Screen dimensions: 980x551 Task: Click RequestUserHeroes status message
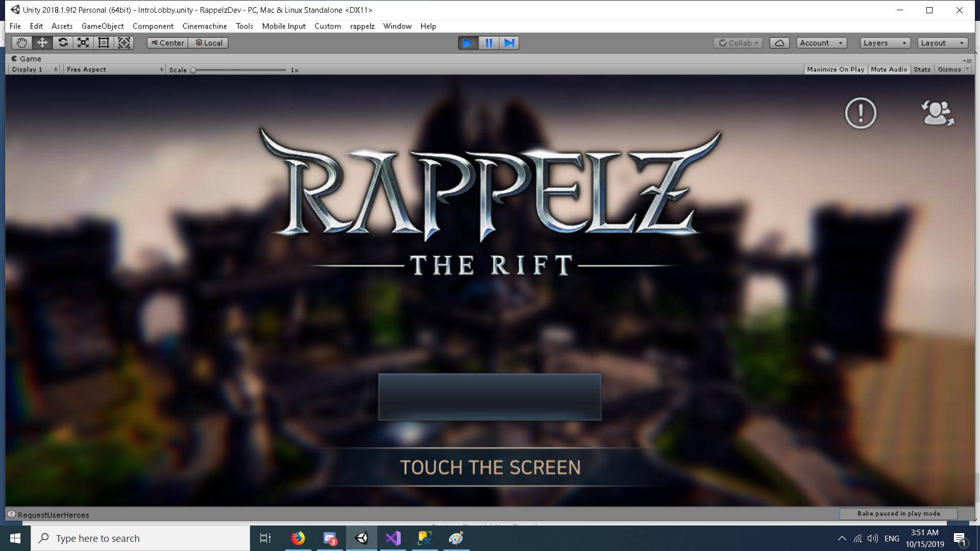[54, 515]
